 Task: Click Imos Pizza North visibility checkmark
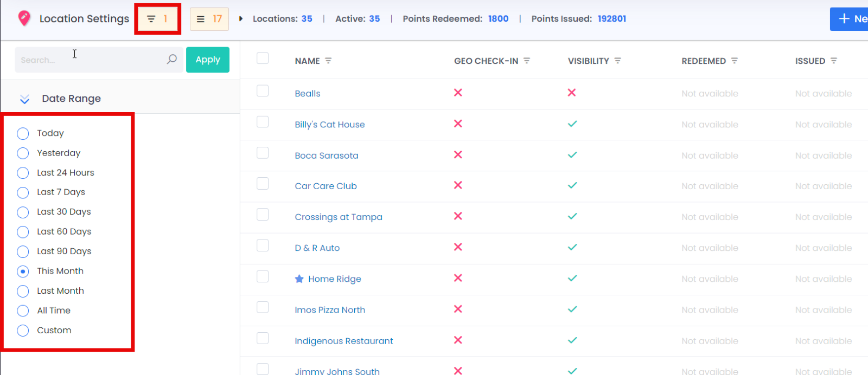point(572,309)
